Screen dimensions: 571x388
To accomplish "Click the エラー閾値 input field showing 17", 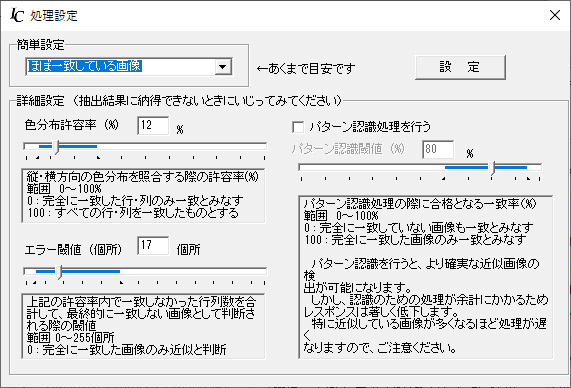I will [x=153, y=246].
